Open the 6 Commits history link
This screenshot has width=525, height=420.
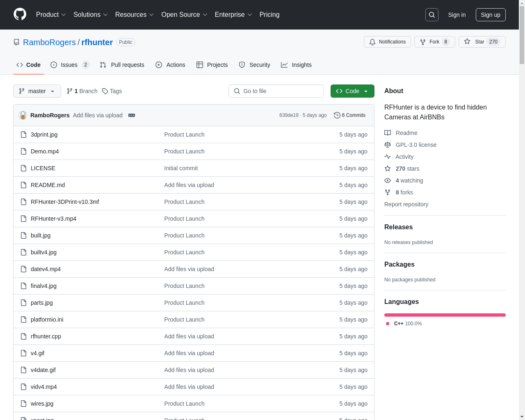(x=349, y=115)
